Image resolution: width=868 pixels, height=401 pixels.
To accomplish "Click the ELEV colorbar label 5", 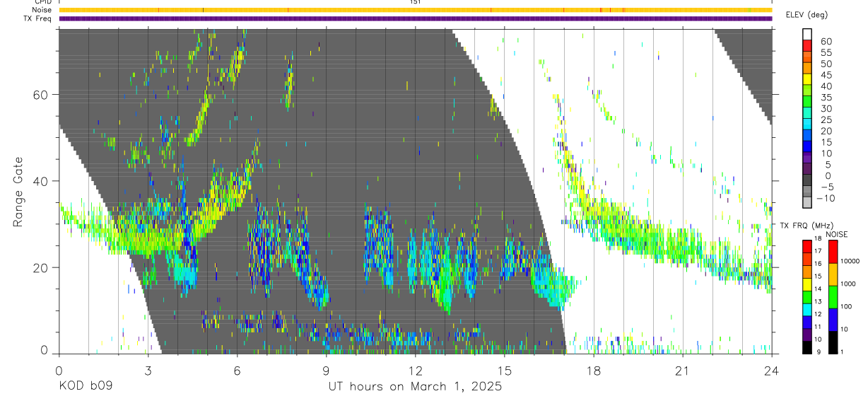I will (x=829, y=165).
